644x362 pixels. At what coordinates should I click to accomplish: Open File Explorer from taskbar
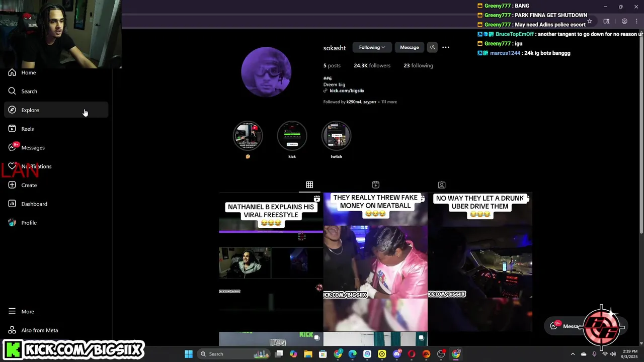[308, 354]
